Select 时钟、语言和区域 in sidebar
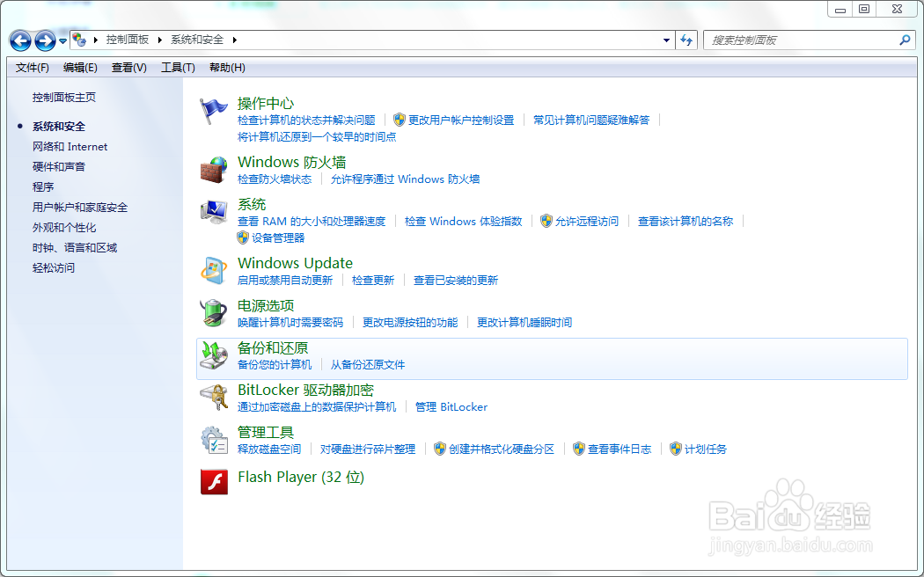924x577 pixels. click(x=74, y=247)
